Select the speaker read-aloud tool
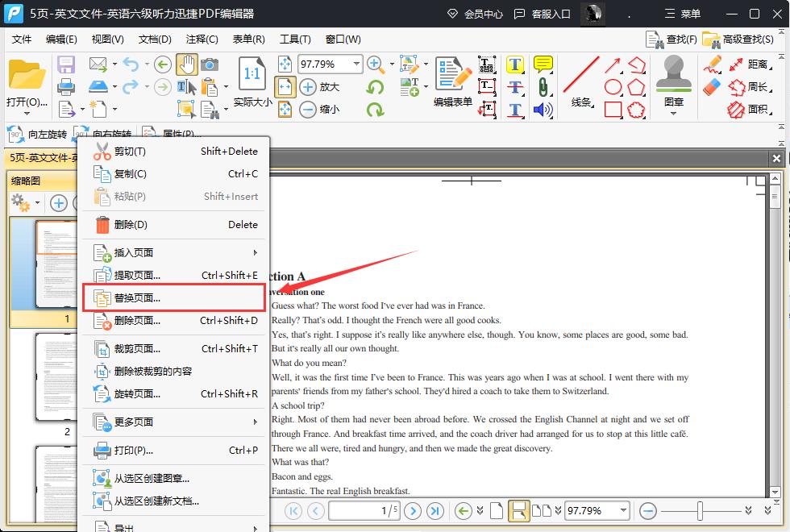Image resolution: width=790 pixels, height=532 pixels. point(543,110)
